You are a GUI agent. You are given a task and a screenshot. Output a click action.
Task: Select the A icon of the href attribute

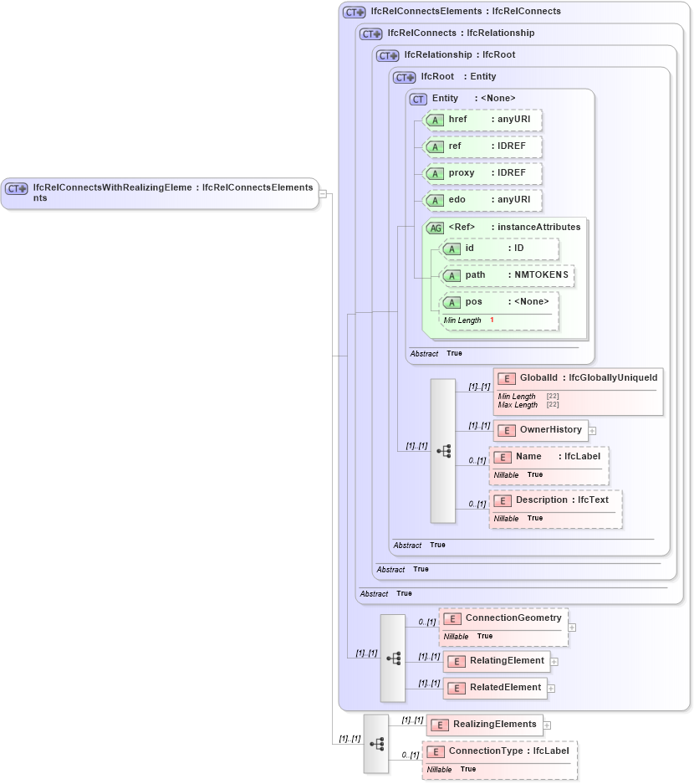[x=435, y=120]
